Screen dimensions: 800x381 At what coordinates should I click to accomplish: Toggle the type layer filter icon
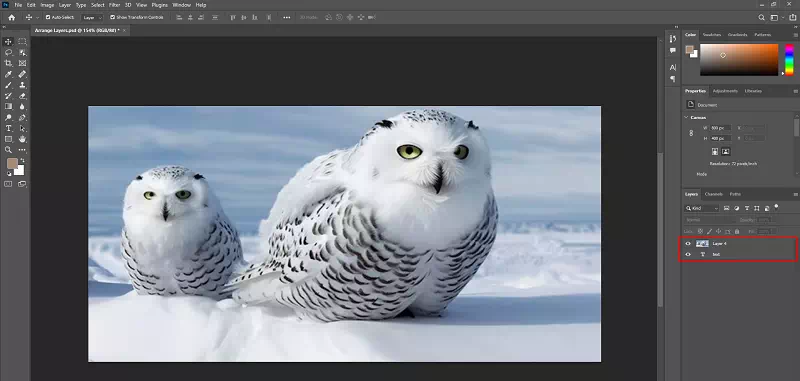coord(747,208)
